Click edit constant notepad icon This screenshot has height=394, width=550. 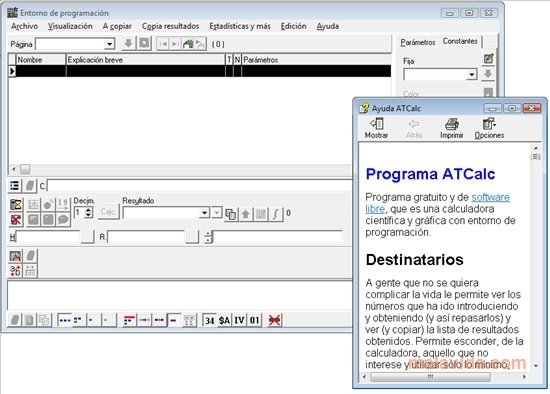point(488,59)
